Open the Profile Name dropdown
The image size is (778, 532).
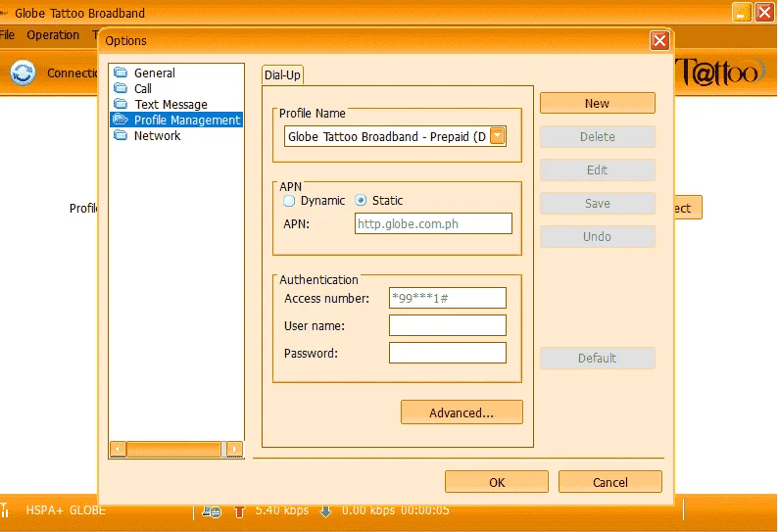(x=497, y=136)
